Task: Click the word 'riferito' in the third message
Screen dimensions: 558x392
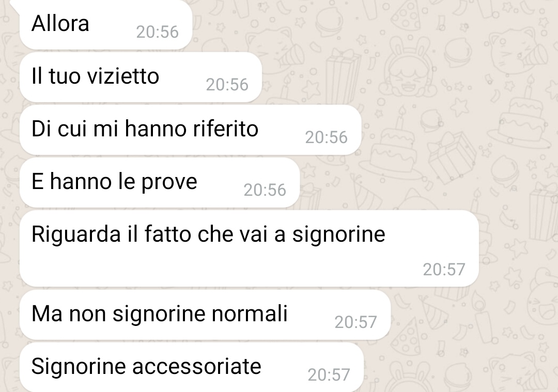Action: coord(226,129)
